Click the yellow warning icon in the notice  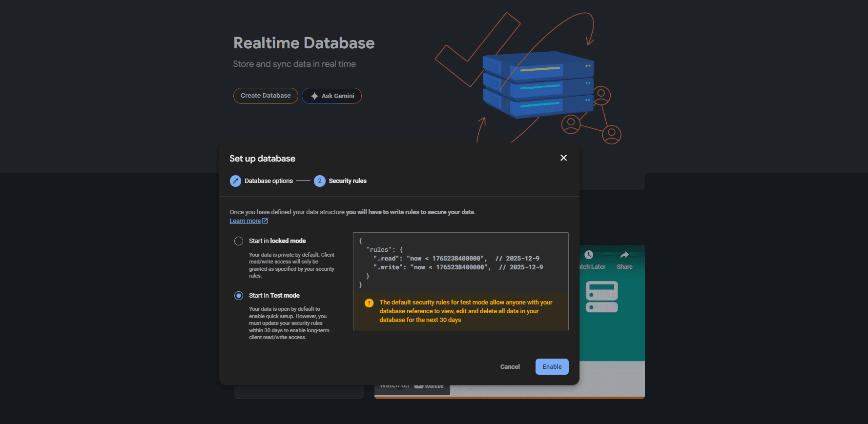coord(369,303)
